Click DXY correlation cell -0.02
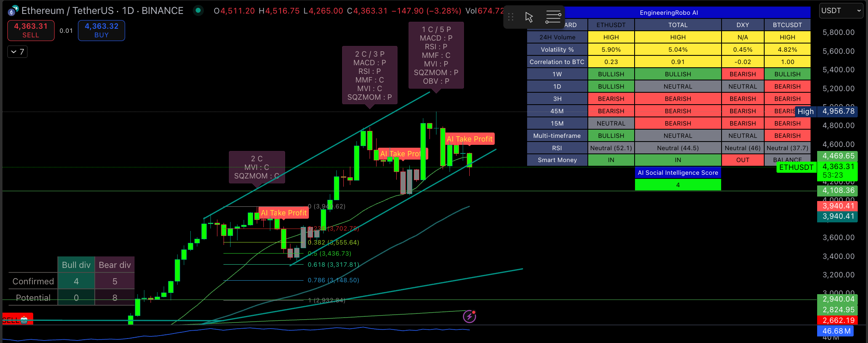The width and height of the screenshot is (868, 343). 742,62
